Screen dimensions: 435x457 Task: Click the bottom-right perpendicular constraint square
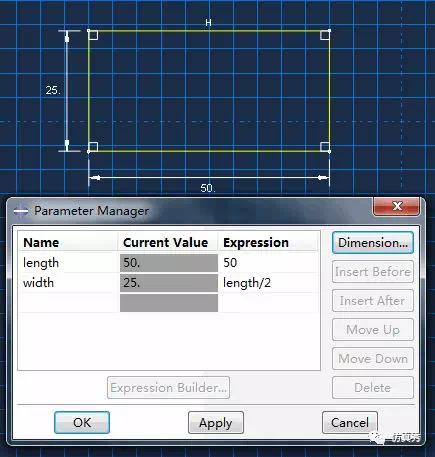point(325,147)
